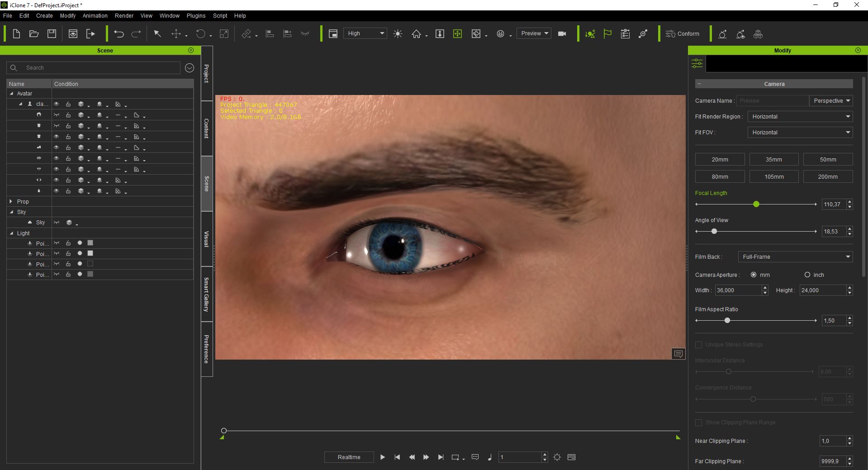Set lens to 20mm preset
The height and width of the screenshot is (470, 868).
pos(720,159)
